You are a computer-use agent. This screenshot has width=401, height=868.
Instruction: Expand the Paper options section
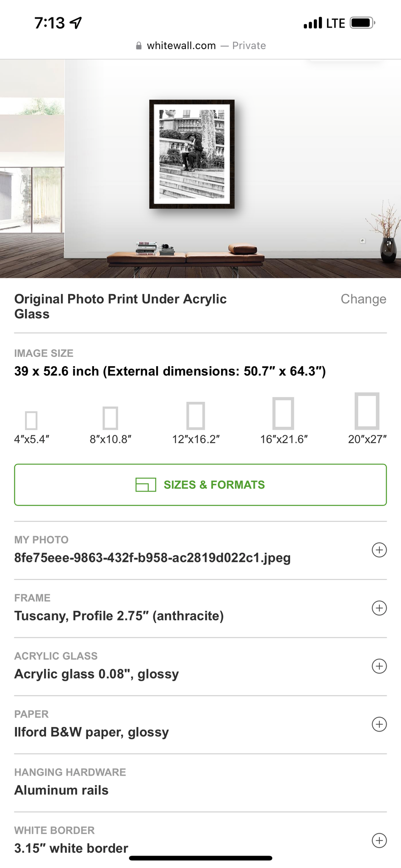pos(379,724)
